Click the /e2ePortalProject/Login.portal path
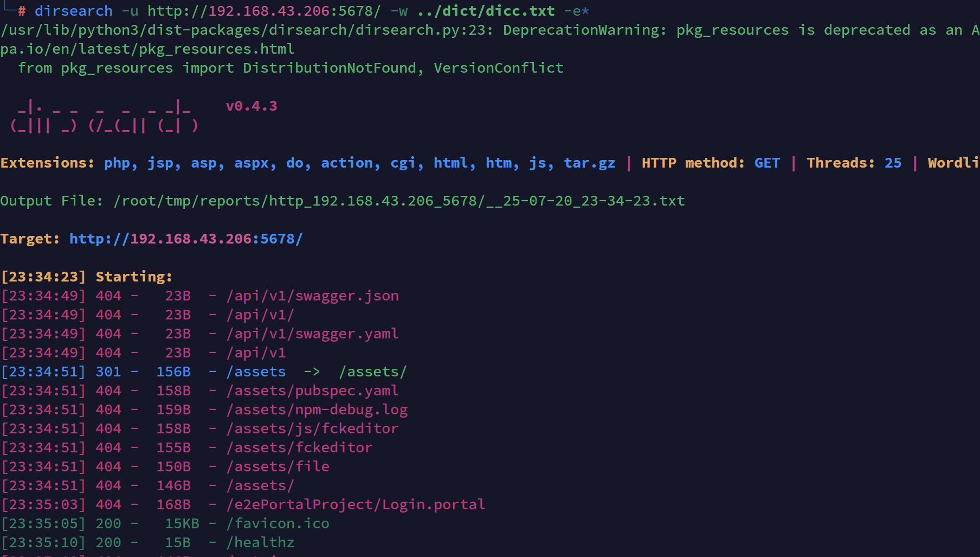The width and height of the screenshot is (980, 557). (x=356, y=504)
